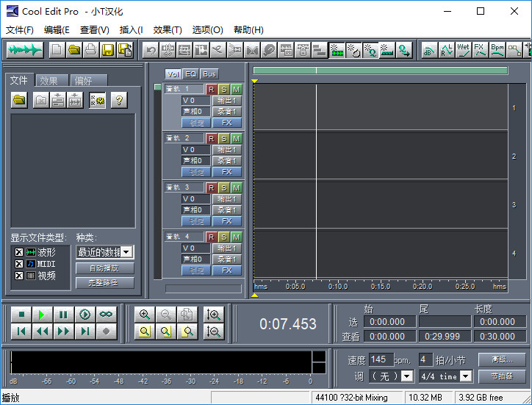Screen dimensions: 532x405
Task: Uncheck the MIDI file type checkbox
Action: [19, 264]
